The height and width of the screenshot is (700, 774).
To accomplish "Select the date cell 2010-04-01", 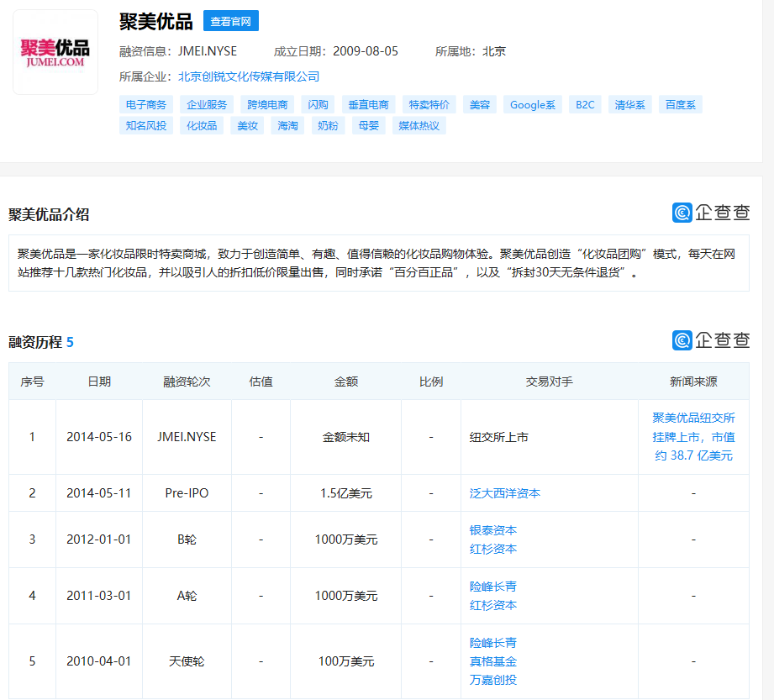I will coord(99,661).
